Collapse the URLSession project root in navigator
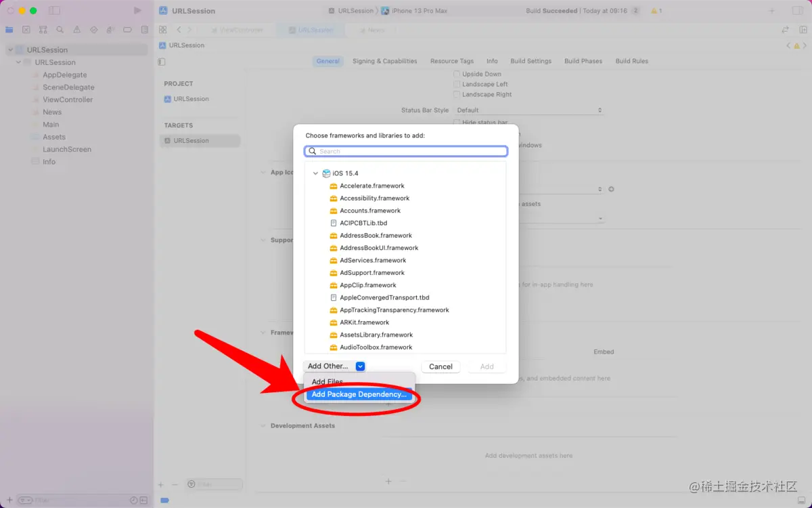The image size is (812, 508). coord(10,50)
